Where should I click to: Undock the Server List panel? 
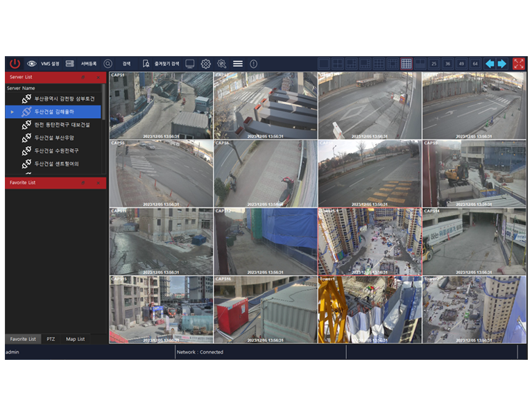83,77
